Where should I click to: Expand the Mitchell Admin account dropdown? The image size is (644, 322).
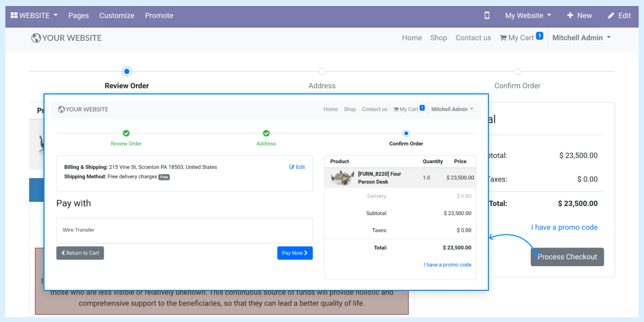click(x=581, y=38)
